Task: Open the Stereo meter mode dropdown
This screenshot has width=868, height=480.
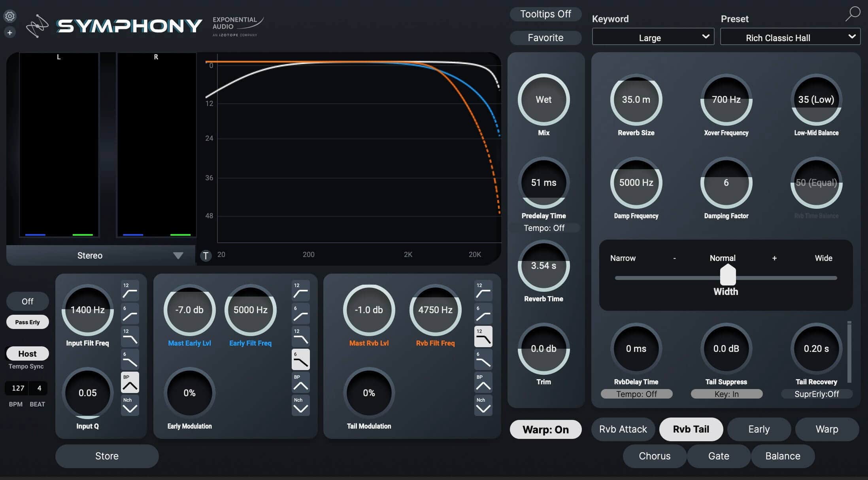Action: (101, 255)
